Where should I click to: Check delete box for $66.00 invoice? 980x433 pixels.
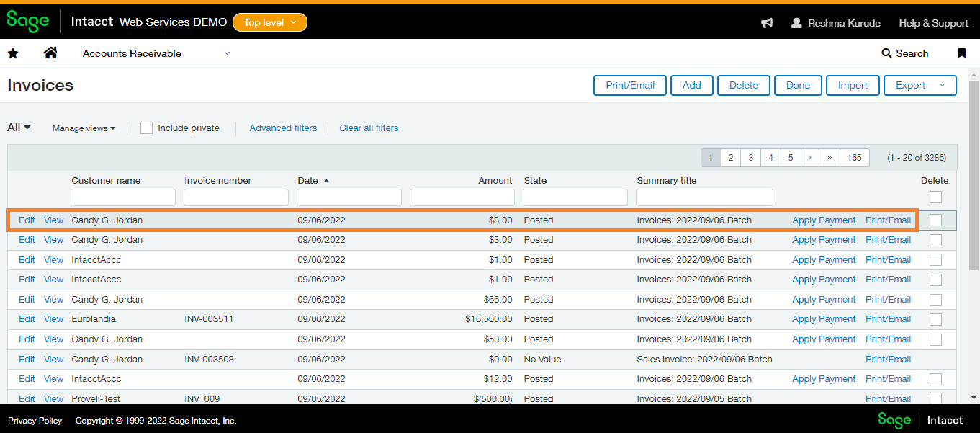(x=935, y=300)
